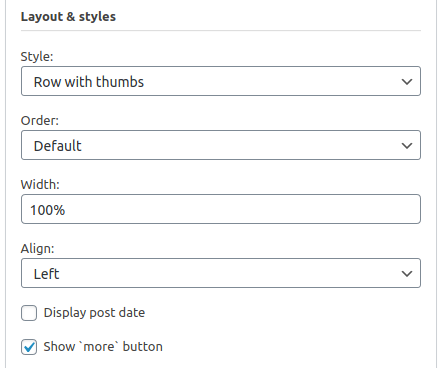Click the chevron arrow on Align select
This screenshot has height=368, width=440.
(407, 274)
